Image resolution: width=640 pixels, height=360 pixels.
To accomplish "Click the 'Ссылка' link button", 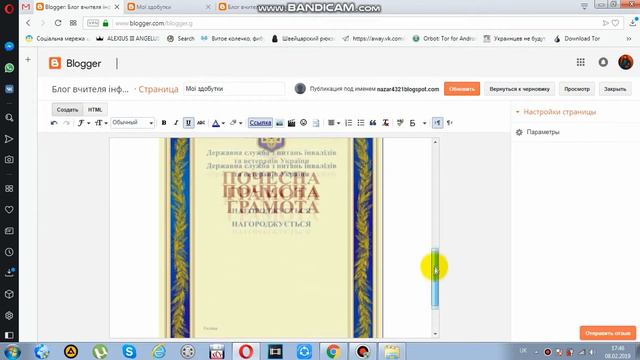I will (x=260, y=123).
